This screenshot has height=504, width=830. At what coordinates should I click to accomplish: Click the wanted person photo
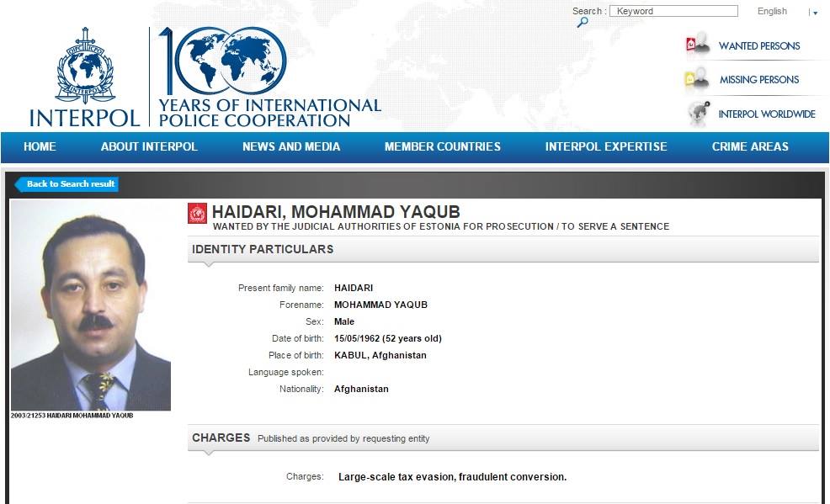coord(91,305)
